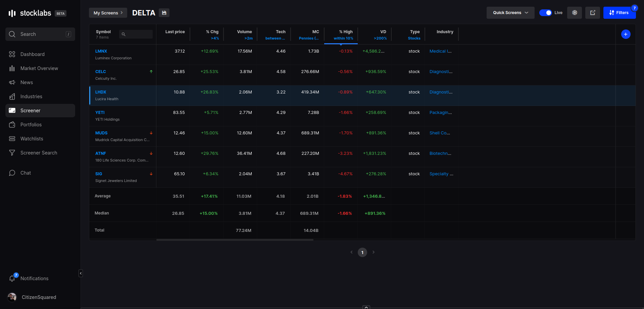This screenshot has width=644, height=309.
Task: Click the symbol search box in table header
Action: tap(136, 34)
